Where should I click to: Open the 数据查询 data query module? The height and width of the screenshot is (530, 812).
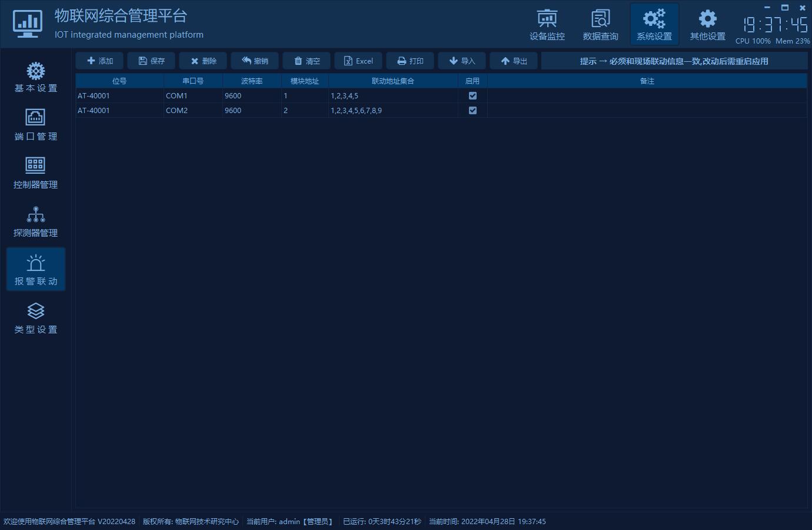pyautogui.click(x=600, y=25)
